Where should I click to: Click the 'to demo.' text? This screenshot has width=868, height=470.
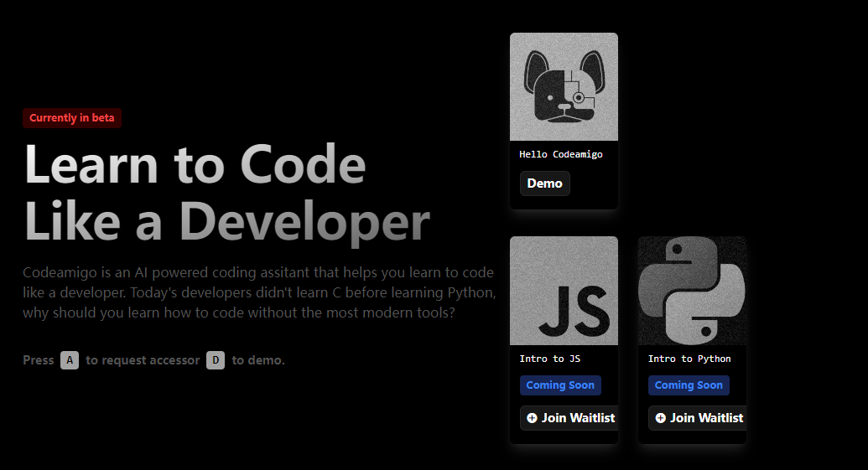point(258,360)
